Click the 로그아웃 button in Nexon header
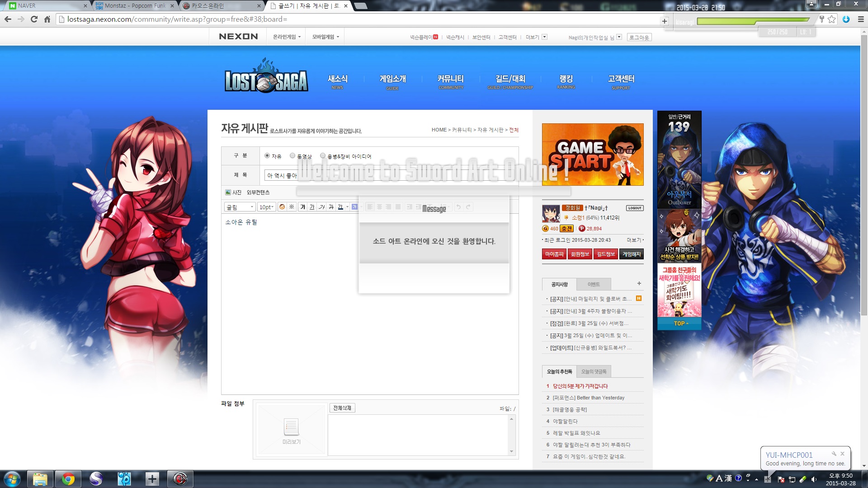The image size is (868, 488). [x=639, y=38]
